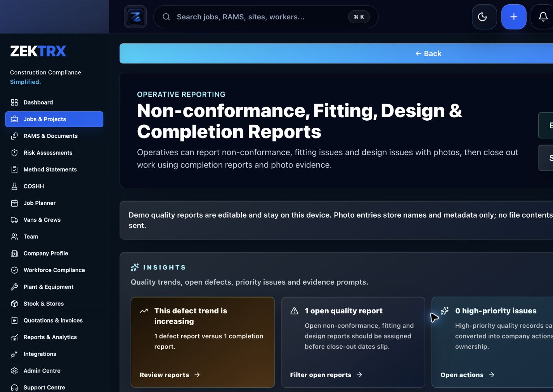Screen dimensions: 553x392
Task: Open Plant & Equipment
Action: [x=54, y=287]
